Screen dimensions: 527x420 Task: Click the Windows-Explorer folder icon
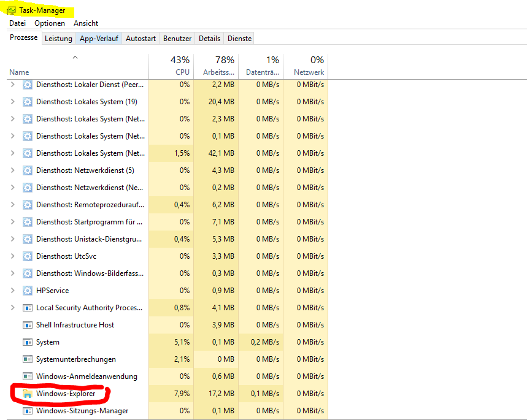pos(27,394)
